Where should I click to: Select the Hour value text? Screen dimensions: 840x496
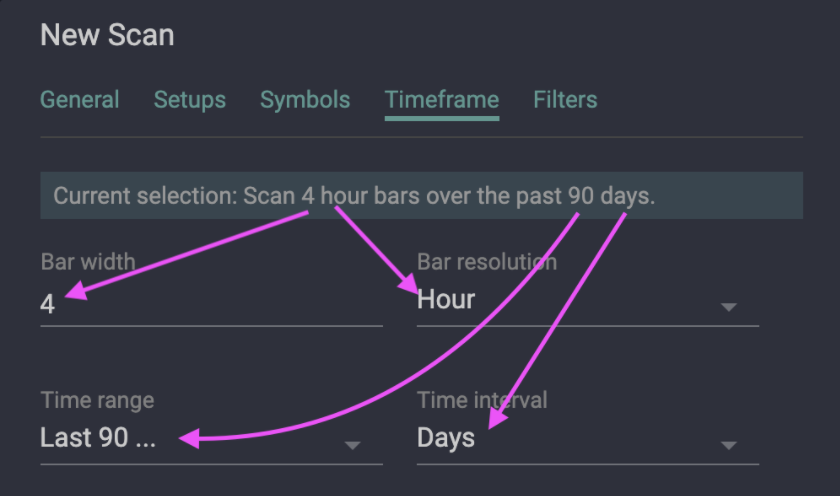coord(446,300)
